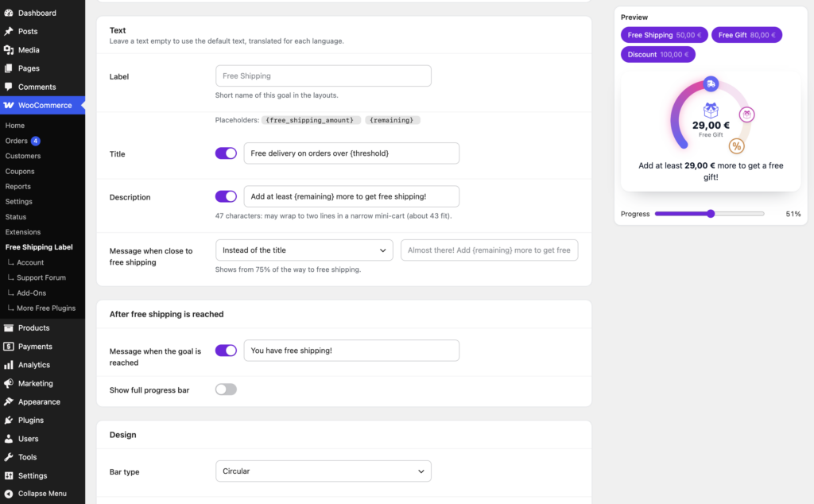The image size is (814, 504).
Task: Click the Analytics bar chart icon
Action: 8,365
